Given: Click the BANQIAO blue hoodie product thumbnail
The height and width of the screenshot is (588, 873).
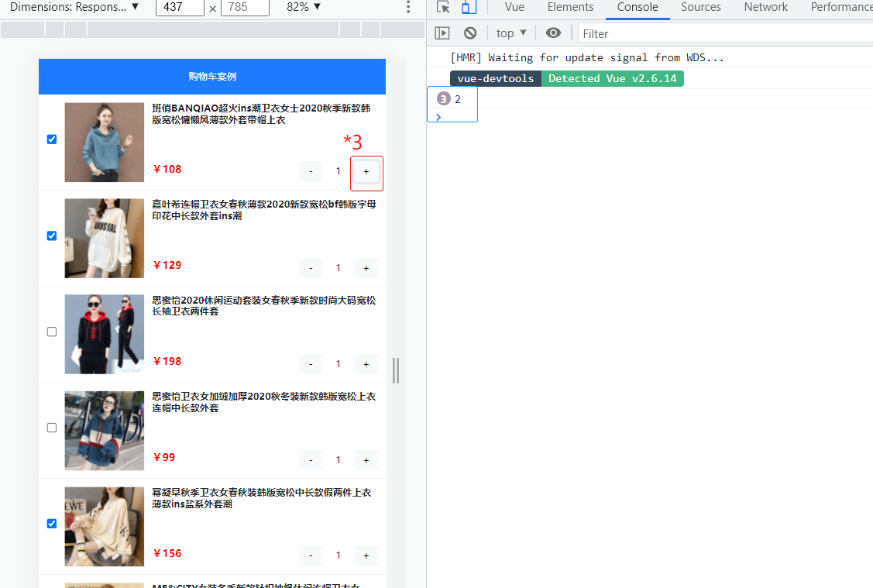Looking at the screenshot, I should 104,142.
